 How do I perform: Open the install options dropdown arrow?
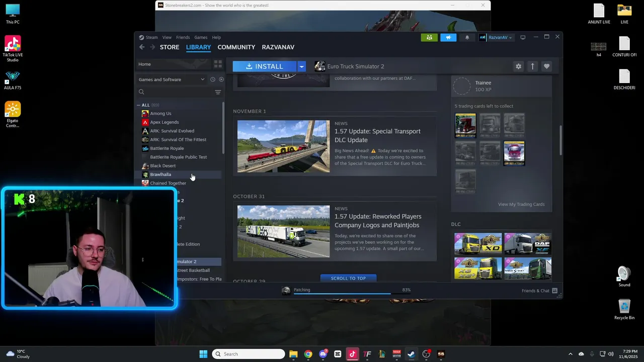point(301,66)
